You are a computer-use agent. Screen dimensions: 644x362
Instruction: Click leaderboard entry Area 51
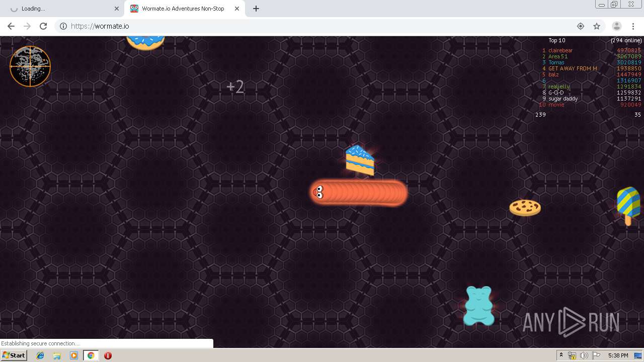[558, 56]
